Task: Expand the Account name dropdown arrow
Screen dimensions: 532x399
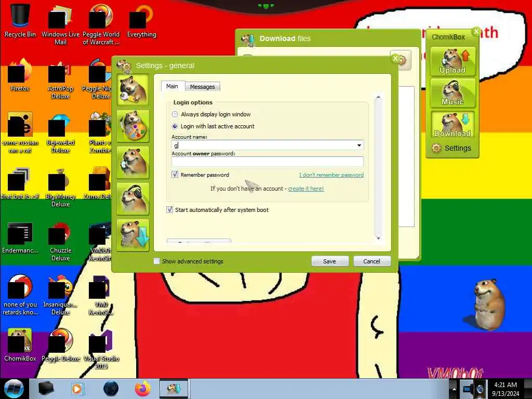Action: point(359,145)
